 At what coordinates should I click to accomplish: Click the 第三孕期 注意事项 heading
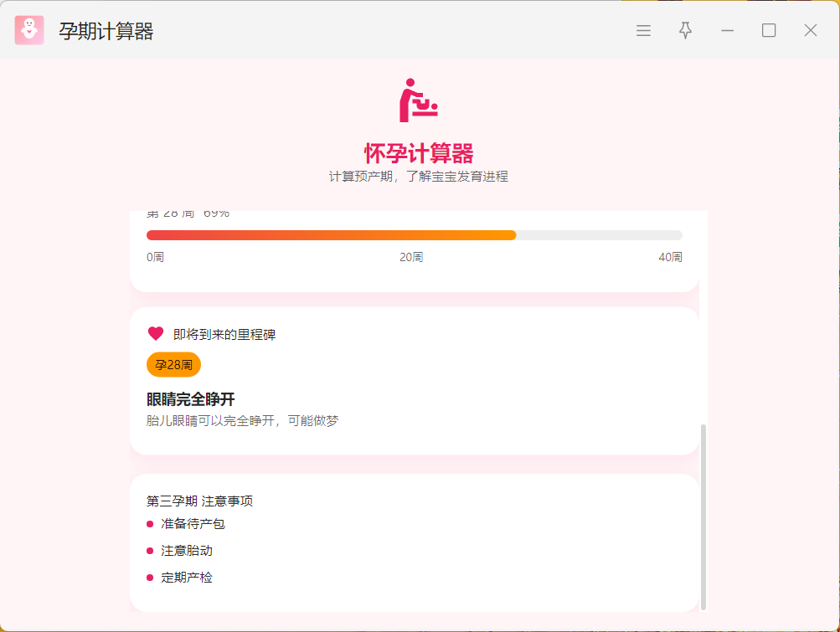pyautogui.click(x=199, y=501)
